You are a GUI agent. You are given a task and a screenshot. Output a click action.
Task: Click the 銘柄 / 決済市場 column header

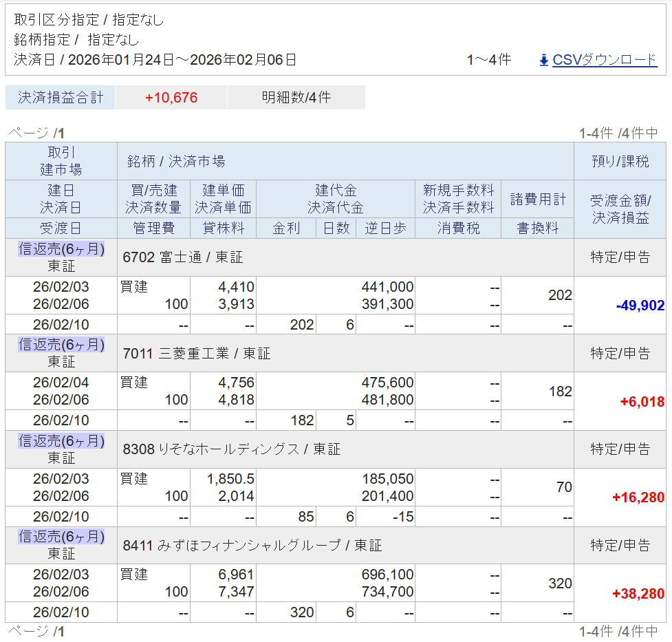[176, 161]
